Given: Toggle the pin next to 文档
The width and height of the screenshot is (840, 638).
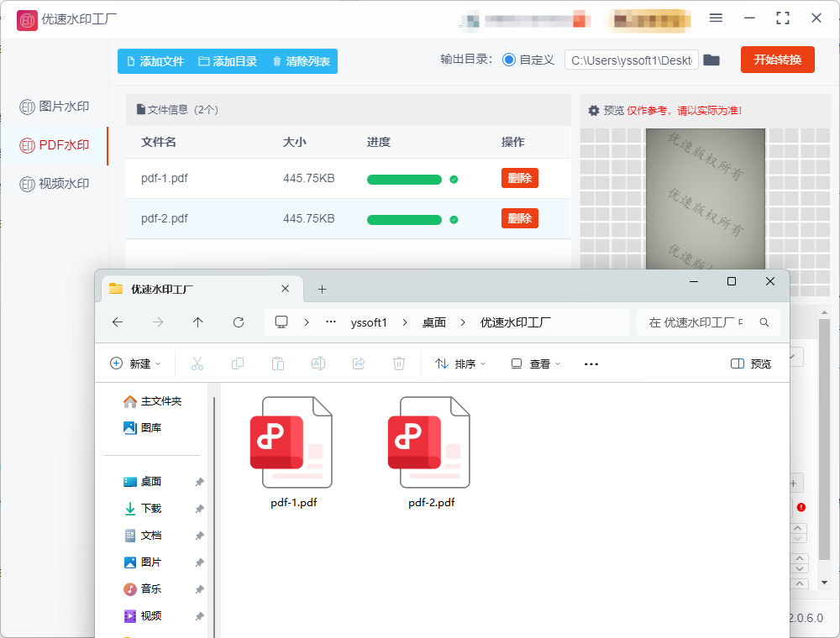Looking at the screenshot, I should [199, 536].
